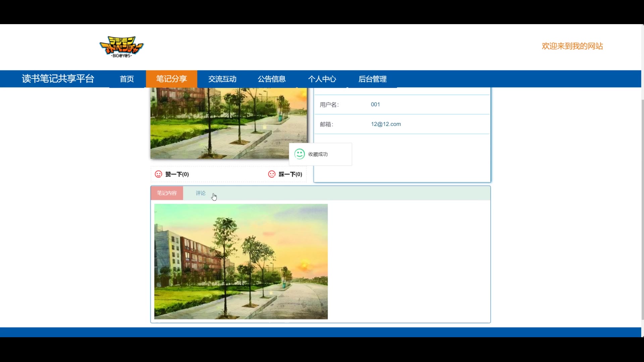Screen dimensions: 644x362
Task: Click the red smiley like icon
Action: tap(158, 174)
